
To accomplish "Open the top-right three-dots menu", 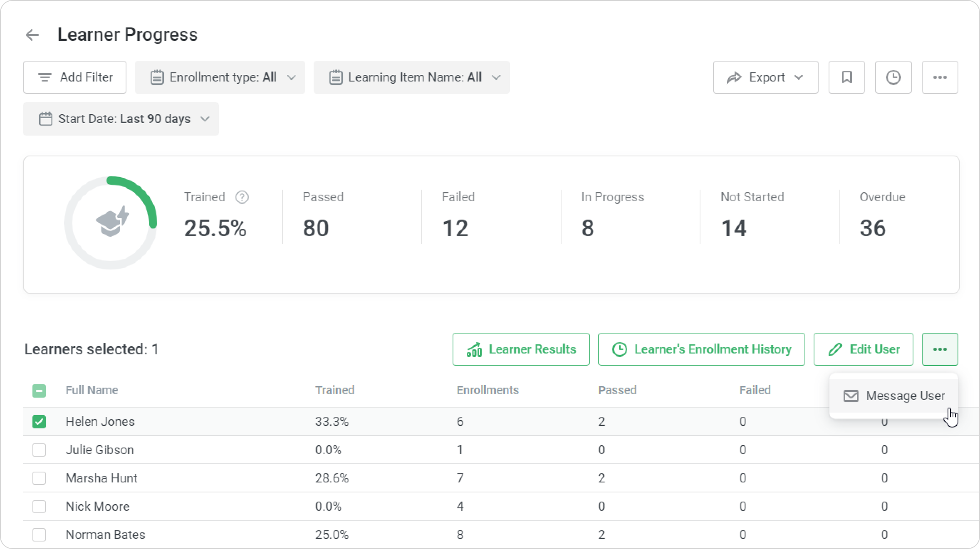I will 940,77.
